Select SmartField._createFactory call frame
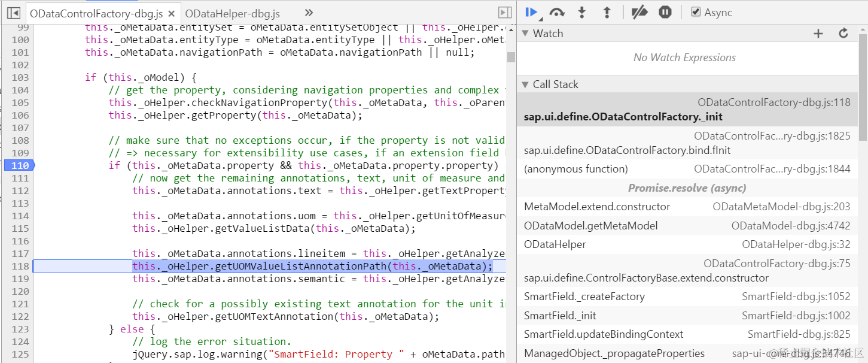868x363 pixels. click(x=687, y=297)
